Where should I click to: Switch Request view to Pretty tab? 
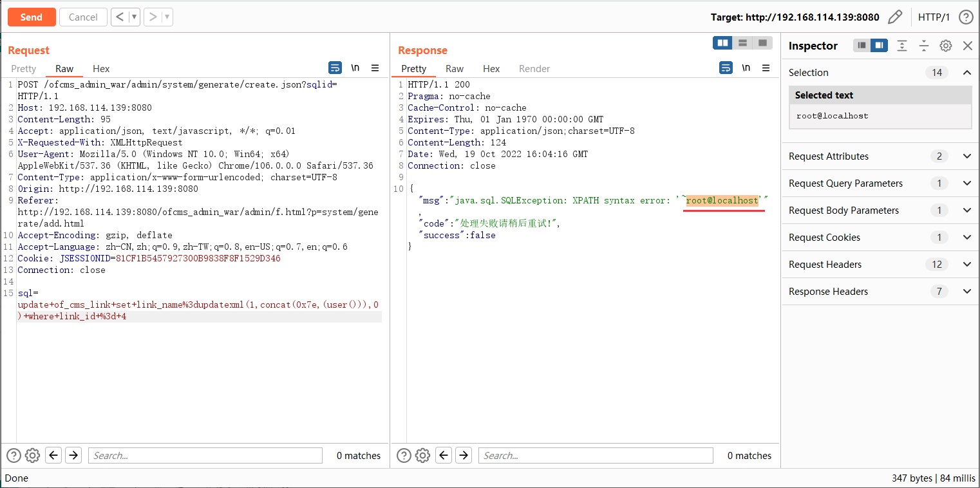click(x=24, y=69)
